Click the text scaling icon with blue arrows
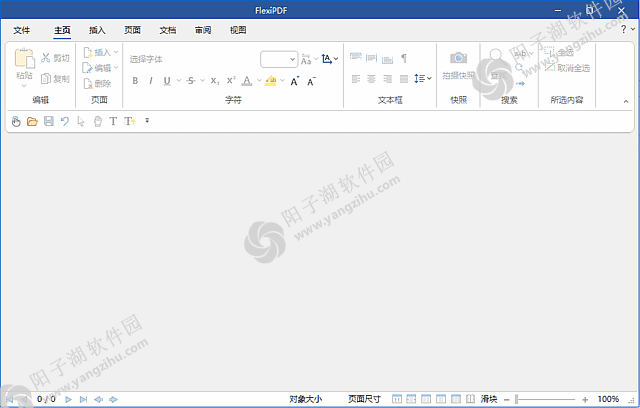Screen dimensions: 640x408 pos(327,59)
